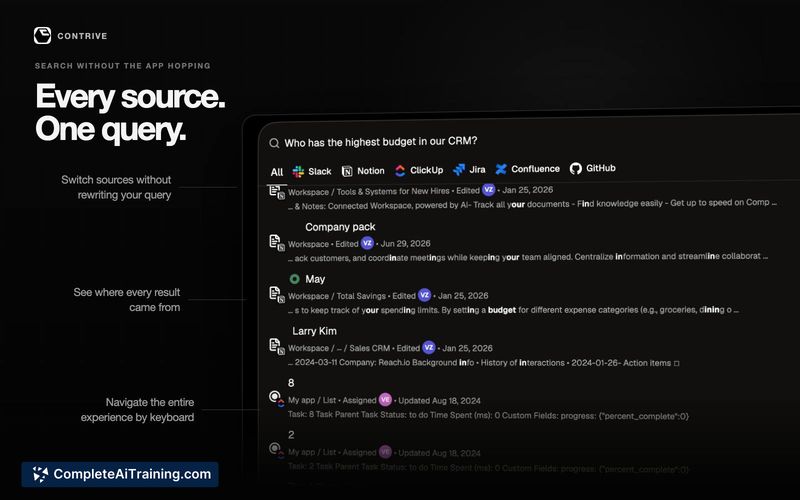Select the All sources tab
This screenshot has width=800, height=500.
[x=277, y=172]
